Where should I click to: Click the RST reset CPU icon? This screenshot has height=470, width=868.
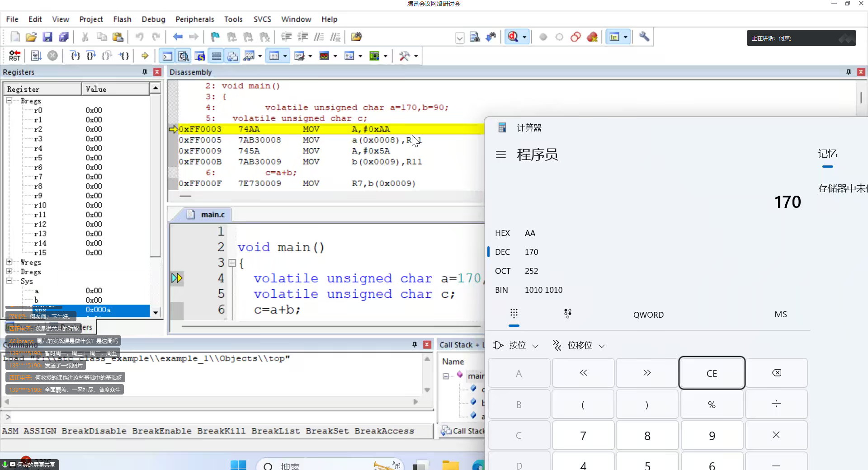[x=14, y=56]
